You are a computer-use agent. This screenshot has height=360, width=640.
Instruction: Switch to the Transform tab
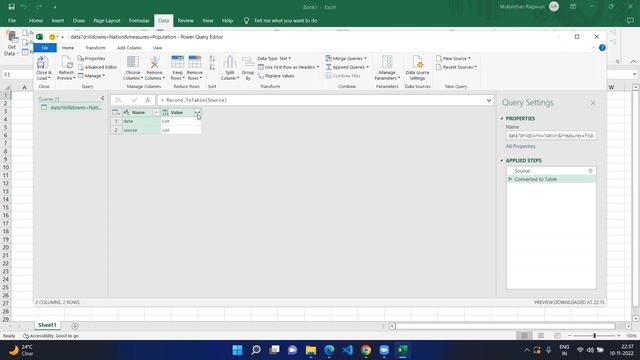coord(96,48)
